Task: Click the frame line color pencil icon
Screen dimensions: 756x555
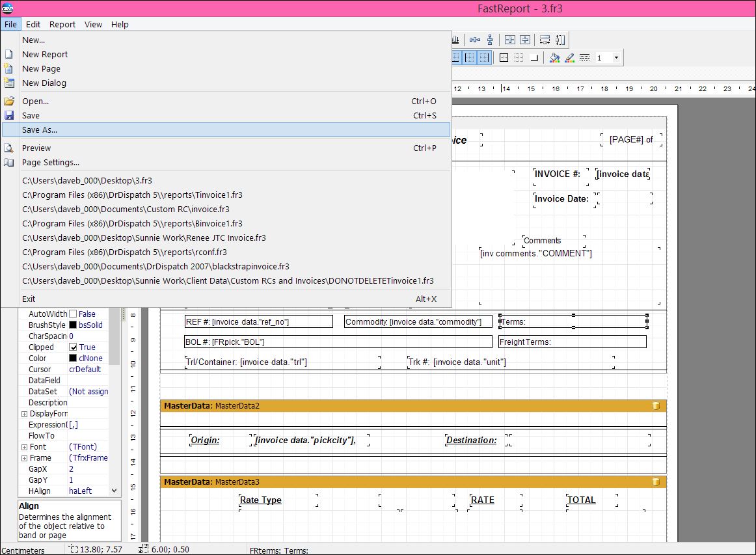Action: coord(569,58)
